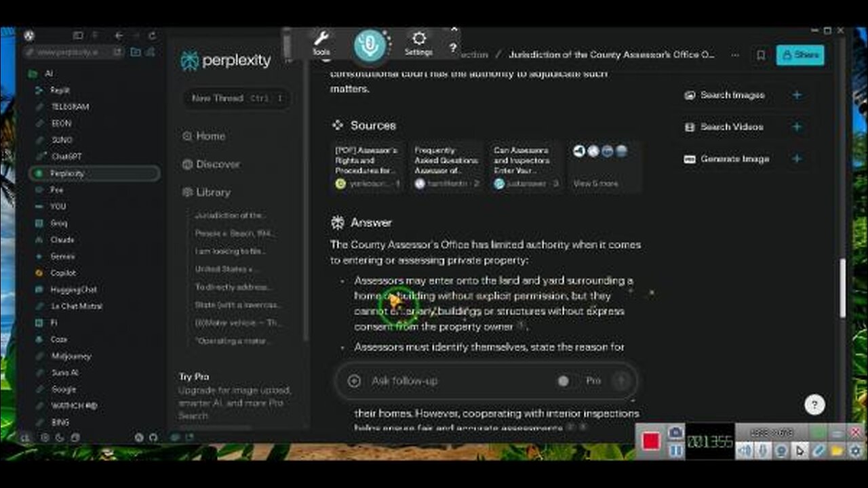Viewport: 868px width, 488px height.
Task: Bookmark this thread with the bookmark icon
Action: 761,56
